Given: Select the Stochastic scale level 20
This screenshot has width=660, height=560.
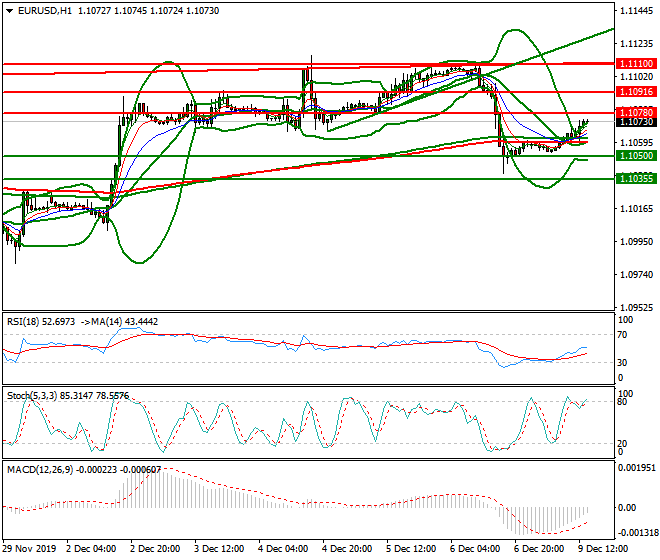Looking at the screenshot, I should [x=622, y=444].
